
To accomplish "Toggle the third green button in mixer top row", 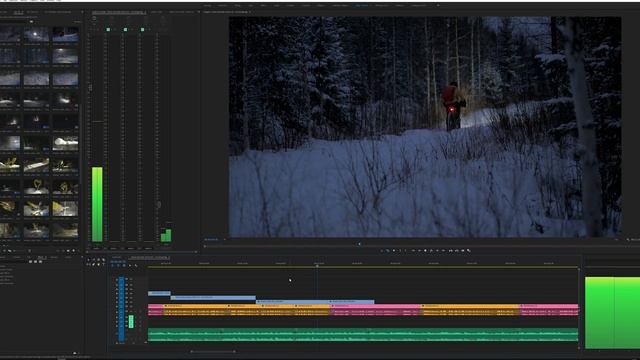I will point(142,29).
